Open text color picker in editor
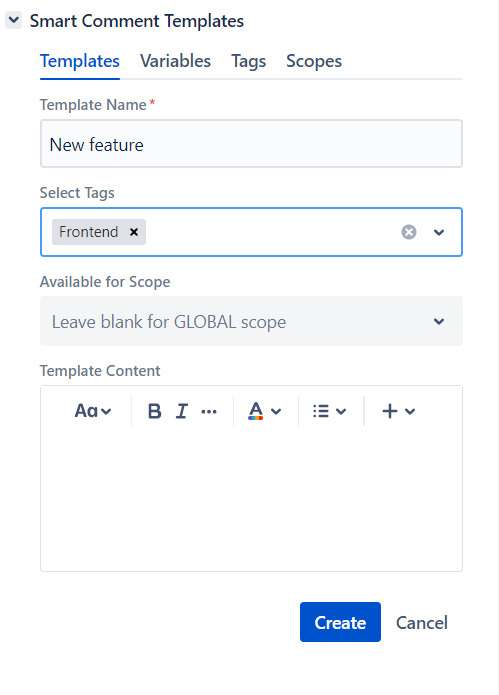 pyautogui.click(x=265, y=411)
